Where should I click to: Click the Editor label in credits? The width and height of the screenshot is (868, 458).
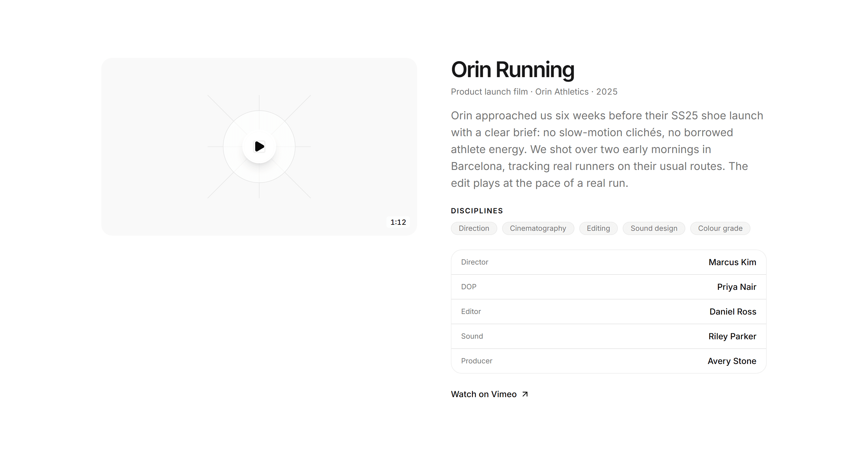471,312
